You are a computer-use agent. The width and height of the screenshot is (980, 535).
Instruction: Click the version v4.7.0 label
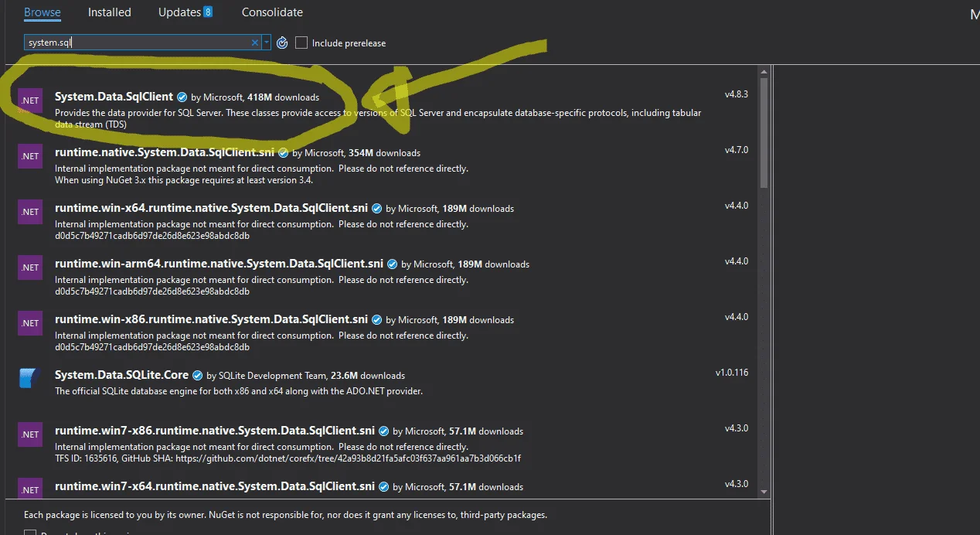click(737, 150)
